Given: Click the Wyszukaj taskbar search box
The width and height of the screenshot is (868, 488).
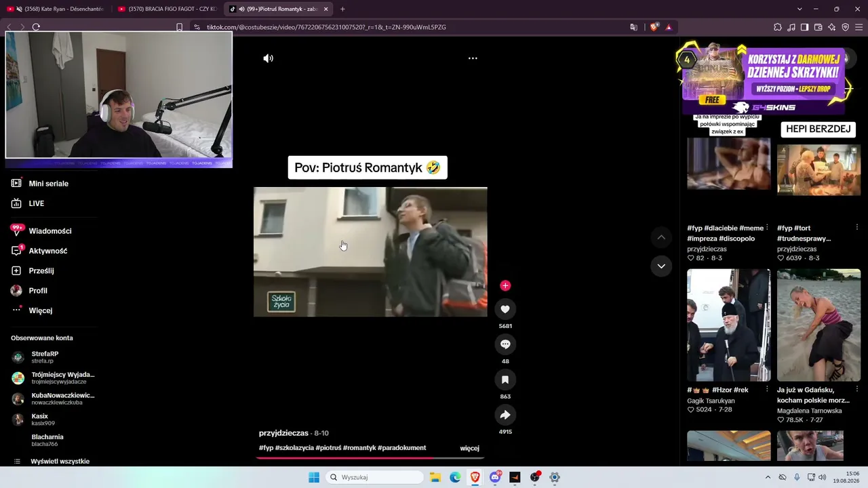Looking at the screenshot, I should coord(375,477).
